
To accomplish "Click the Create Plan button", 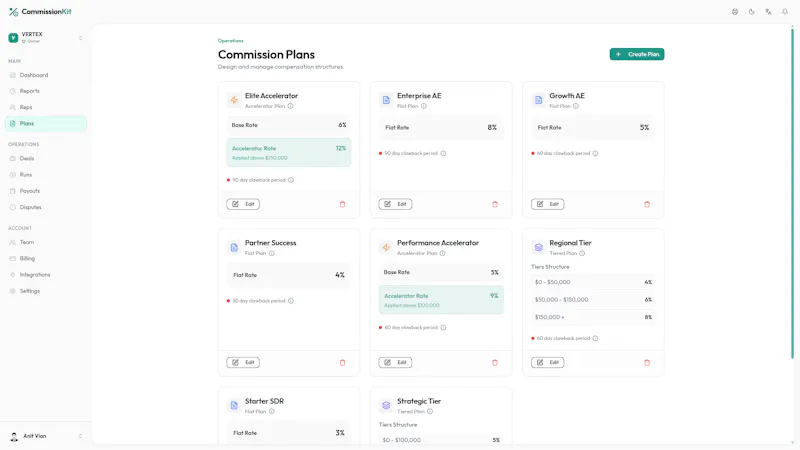I will [637, 54].
